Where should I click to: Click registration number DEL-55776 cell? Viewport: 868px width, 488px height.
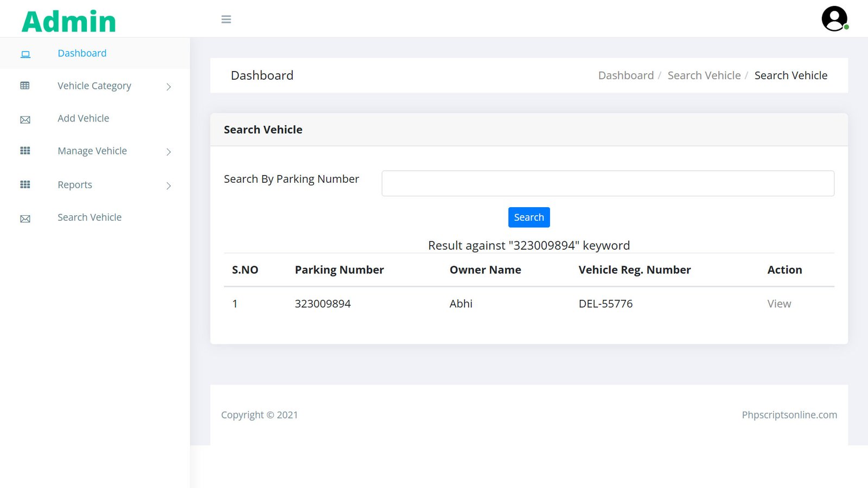pos(605,304)
